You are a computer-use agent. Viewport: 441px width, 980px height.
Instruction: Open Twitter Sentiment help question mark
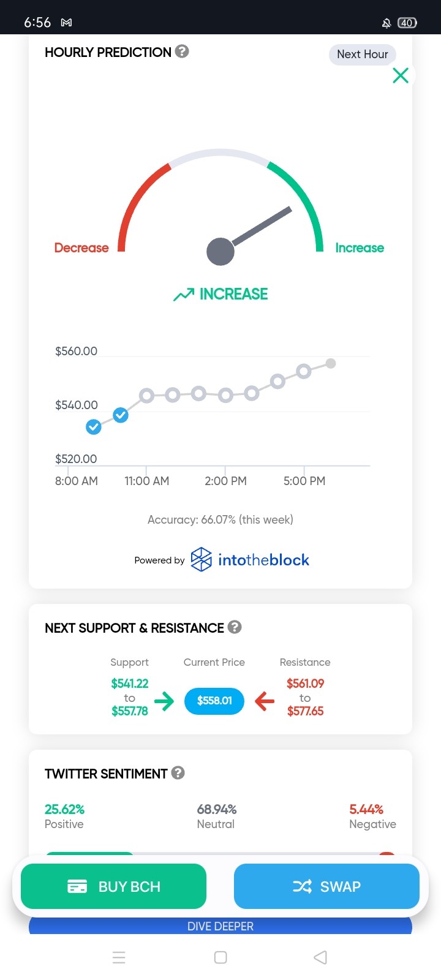pos(178,773)
